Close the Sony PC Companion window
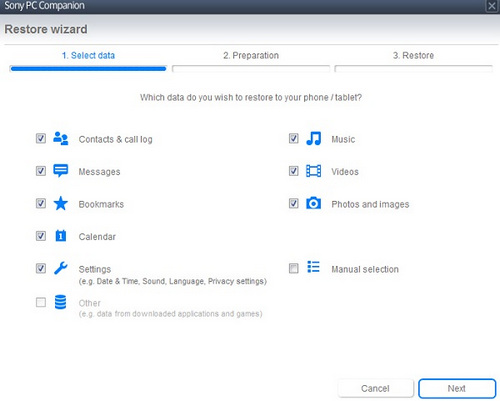This screenshot has height=401, width=500. (x=492, y=6)
